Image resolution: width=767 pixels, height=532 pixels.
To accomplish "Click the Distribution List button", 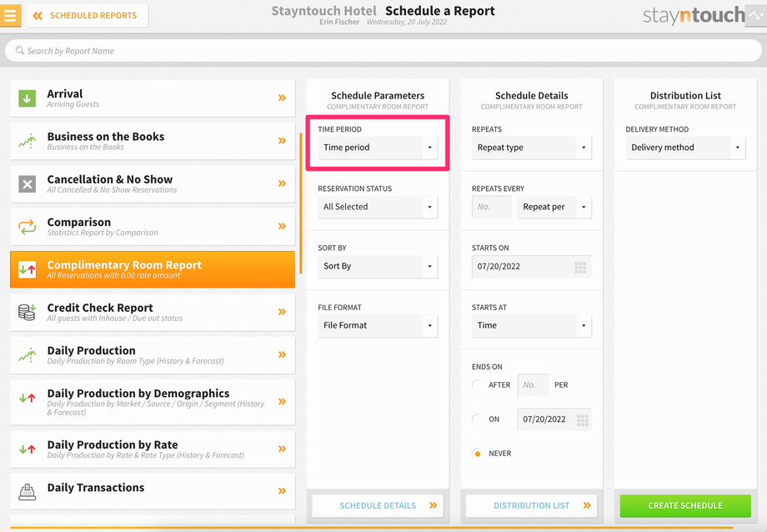I will 531,505.
